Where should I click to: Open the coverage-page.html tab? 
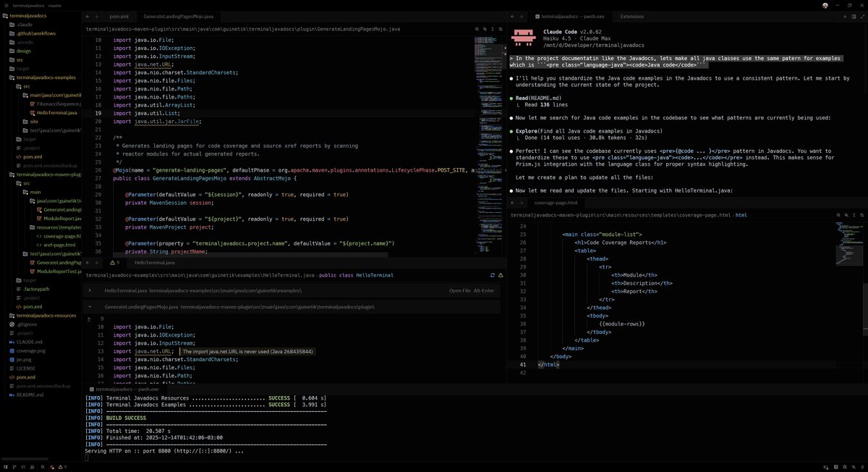pyautogui.click(x=556, y=203)
